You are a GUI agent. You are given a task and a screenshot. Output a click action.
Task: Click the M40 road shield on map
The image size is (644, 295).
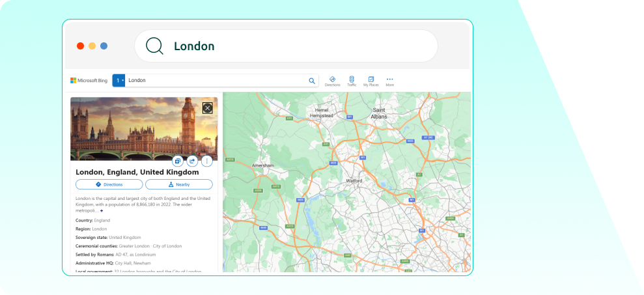pos(264,228)
